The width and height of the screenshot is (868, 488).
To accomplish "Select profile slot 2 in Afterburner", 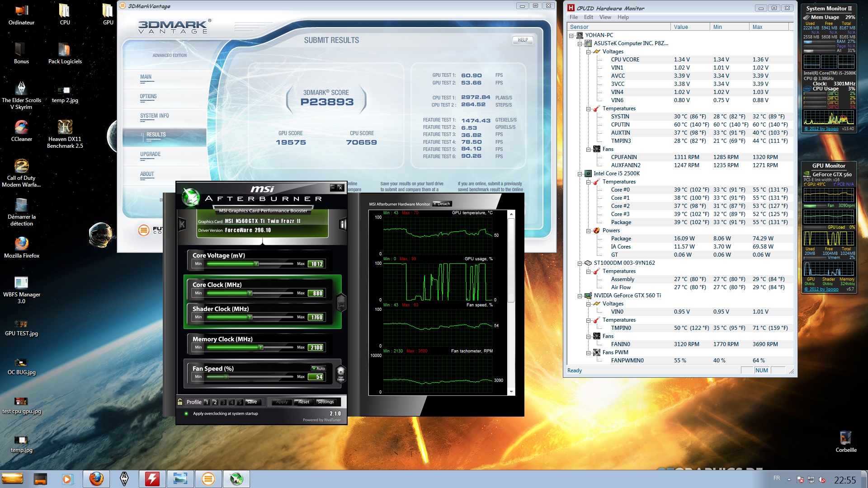I will pyautogui.click(x=215, y=402).
